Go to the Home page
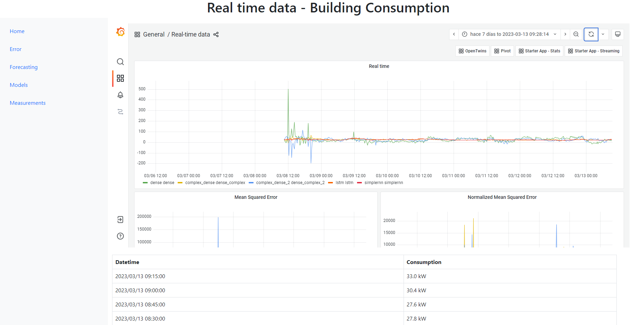 tap(17, 31)
